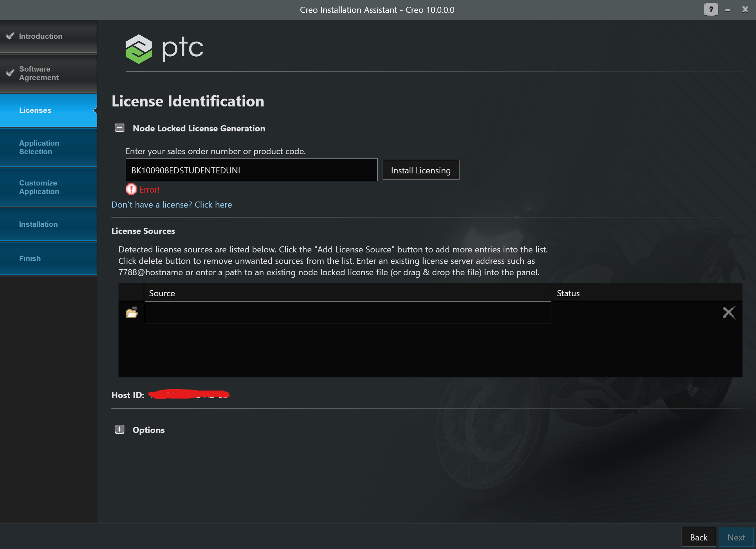Screen dimensions: 756x549
Task: Select the Finish step
Action: (30, 258)
